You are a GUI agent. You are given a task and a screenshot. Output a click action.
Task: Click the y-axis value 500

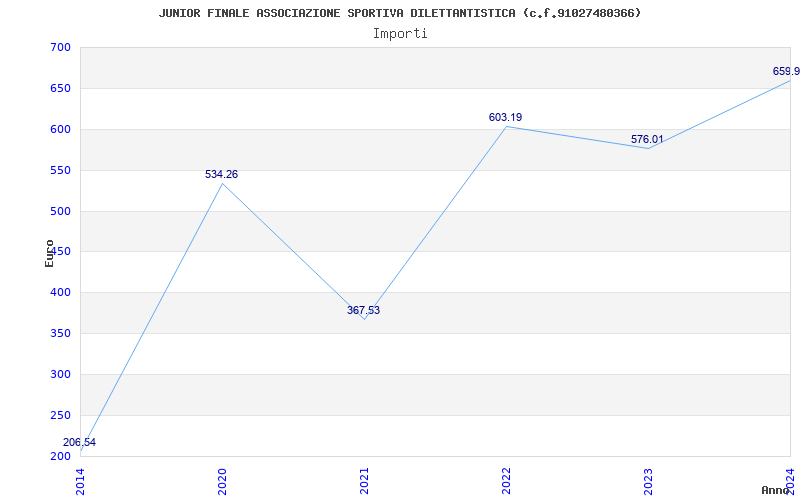[x=60, y=211]
